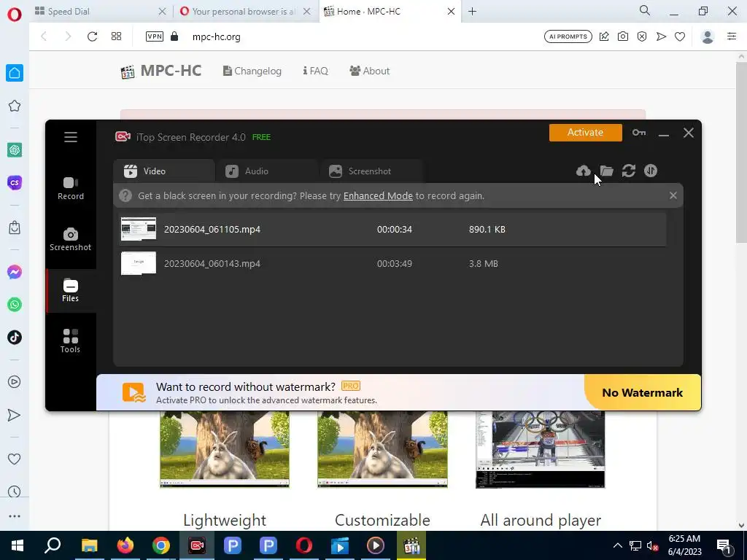Open a new browser tab
747x560 pixels.
472,12
